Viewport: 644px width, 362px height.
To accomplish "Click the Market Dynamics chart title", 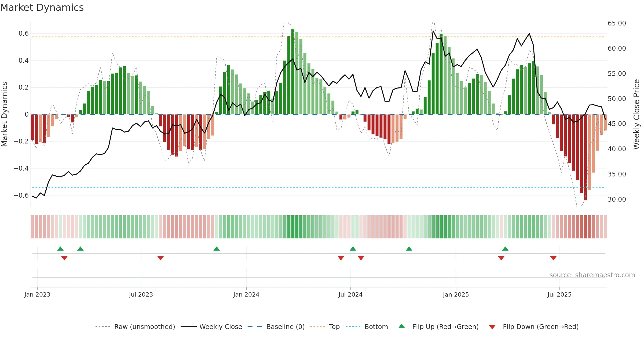I will point(42,8).
